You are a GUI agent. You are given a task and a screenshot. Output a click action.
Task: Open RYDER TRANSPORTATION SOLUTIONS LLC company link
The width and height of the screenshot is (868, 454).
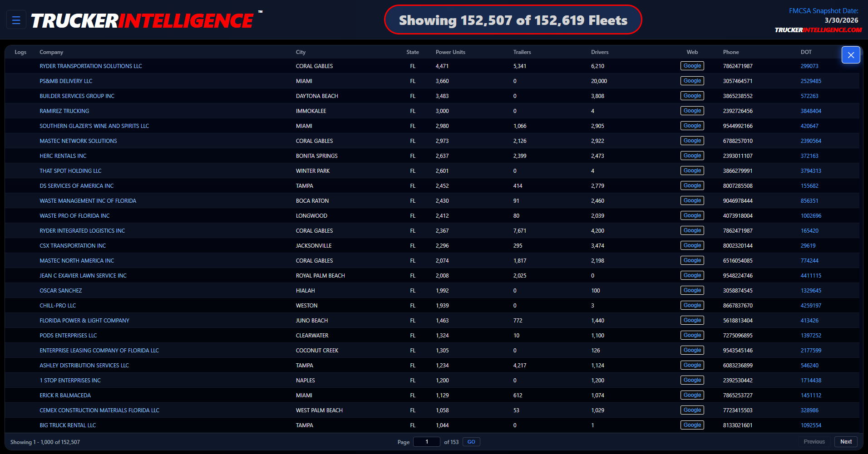[x=90, y=66]
